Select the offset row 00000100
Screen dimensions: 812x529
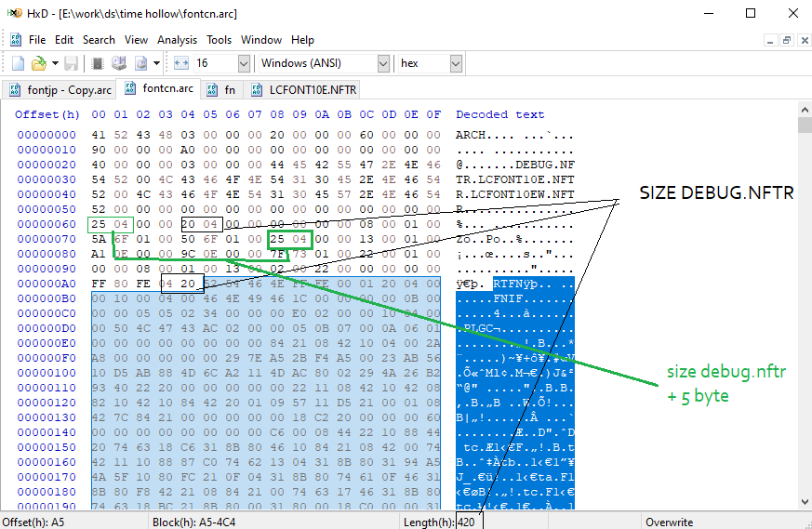(x=47, y=373)
